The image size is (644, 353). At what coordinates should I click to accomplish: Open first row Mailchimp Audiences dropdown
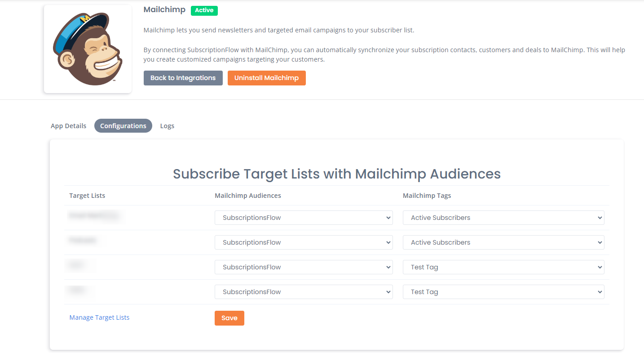point(304,218)
